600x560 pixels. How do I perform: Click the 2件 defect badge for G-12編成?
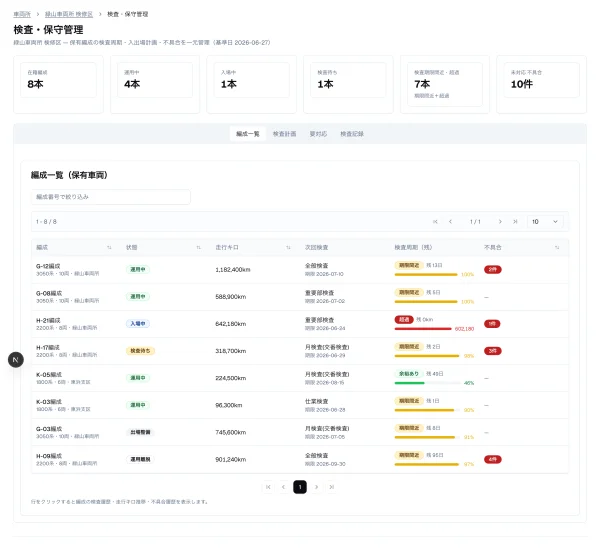pos(492,269)
